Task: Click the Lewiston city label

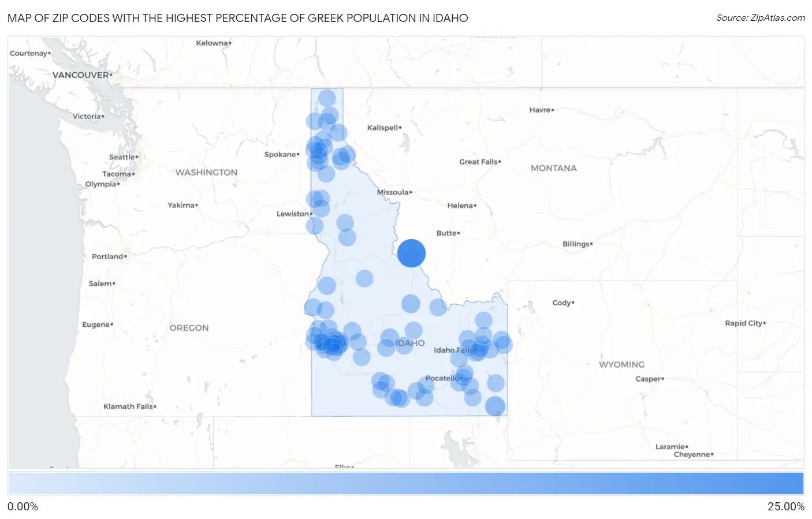Action: coord(293,214)
